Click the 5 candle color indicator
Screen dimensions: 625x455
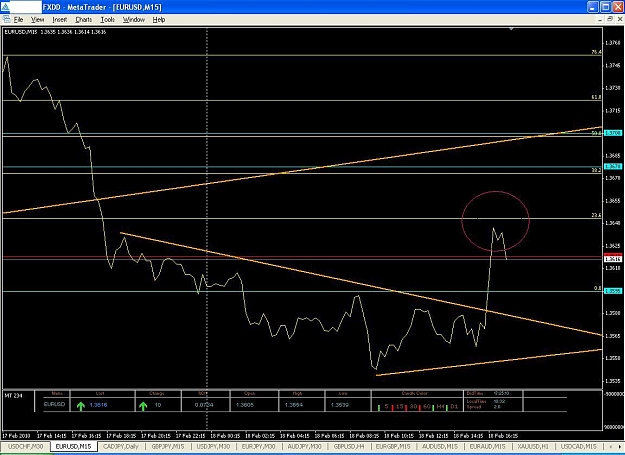tap(386, 407)
